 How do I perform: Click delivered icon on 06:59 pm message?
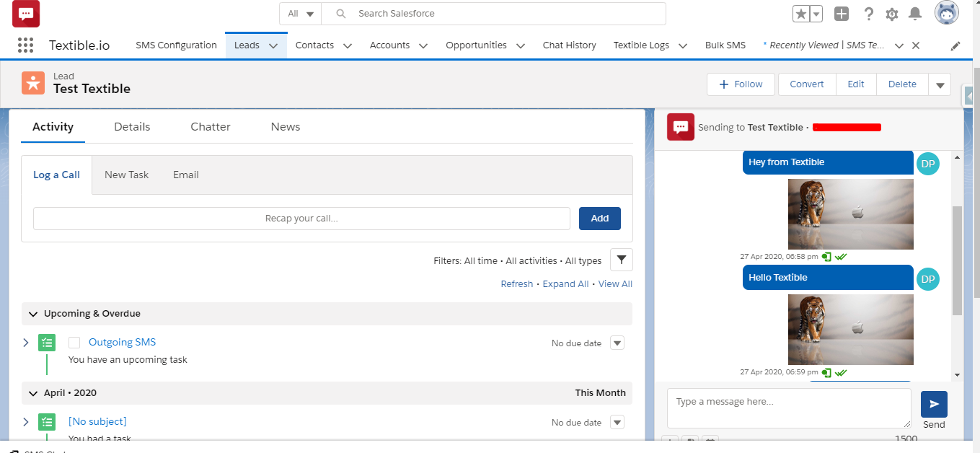click(826, 372)
